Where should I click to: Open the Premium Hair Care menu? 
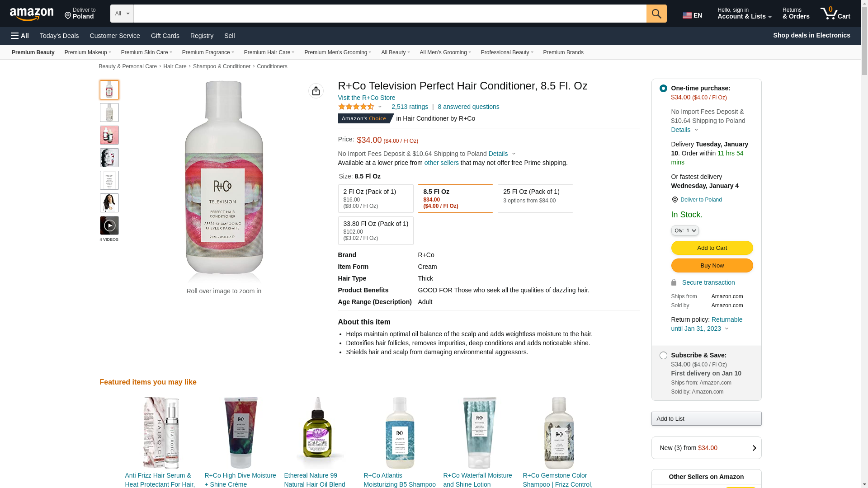(269, 52)
